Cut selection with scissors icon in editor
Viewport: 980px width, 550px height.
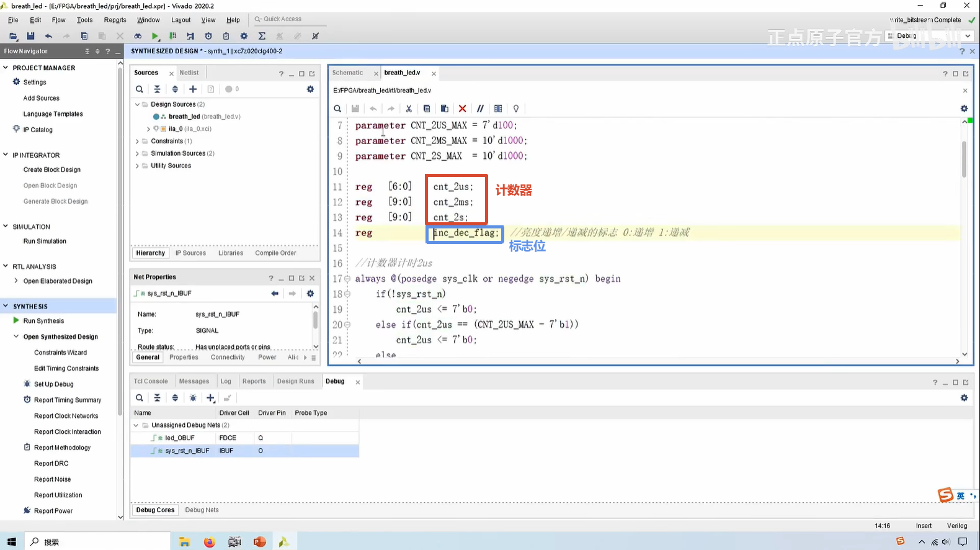pyautogui.click(x=409, y=109)
